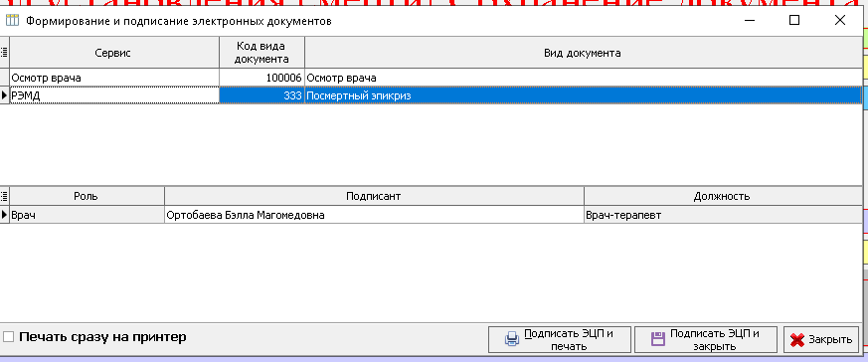Enable Печать сразу на принтер checkbox
This screenshot has height=362, width=868.
coord(8,336)
